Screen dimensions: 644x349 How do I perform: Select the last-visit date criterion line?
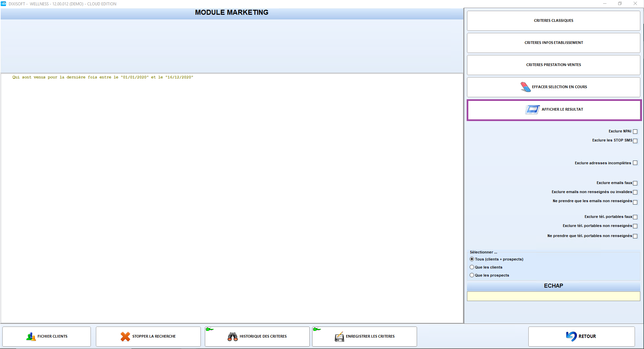click(x=103, y=77)
